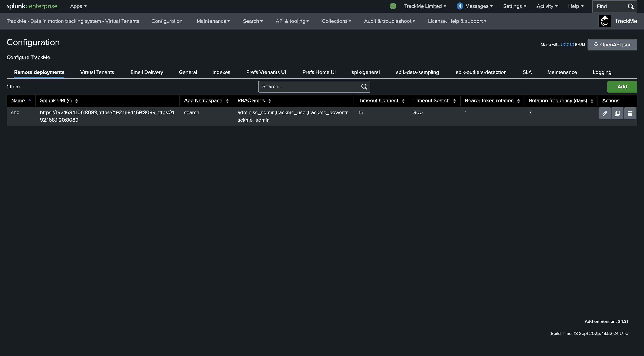Click the edit pencil icon for shc
Screen dimensions: 644x356
605,113
